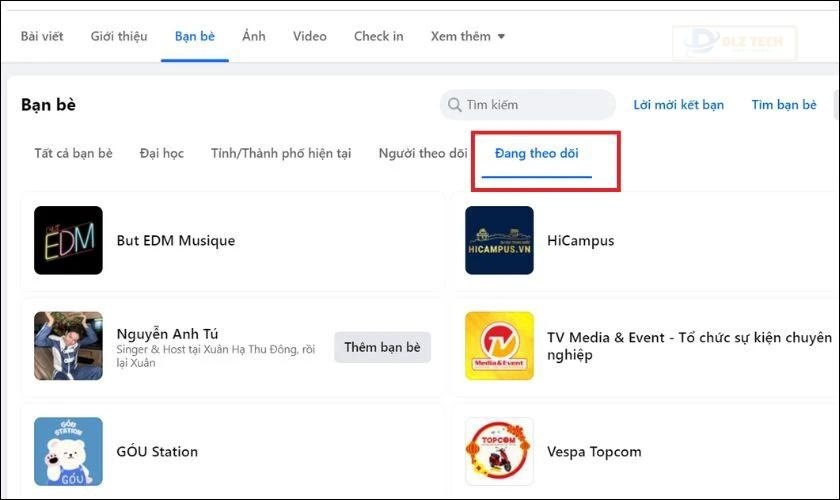
Task: Click TV Media & Event logo
Action: (499, 345)
